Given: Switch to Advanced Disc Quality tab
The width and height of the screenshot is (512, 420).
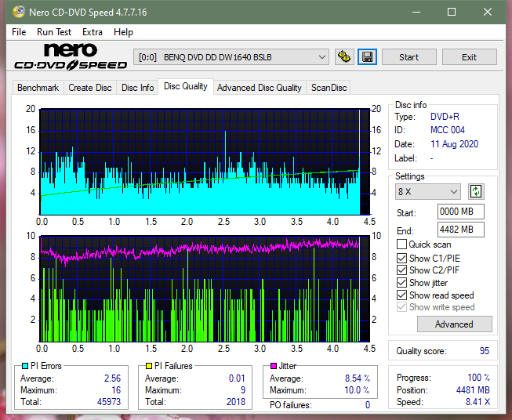Looking at the screenshot, I should click(260, 88).
